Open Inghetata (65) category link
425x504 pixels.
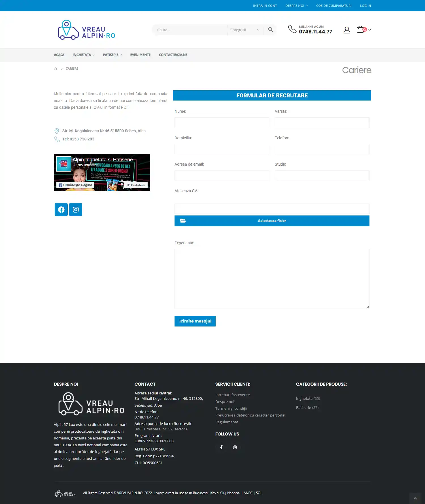[x=308, y=398]
